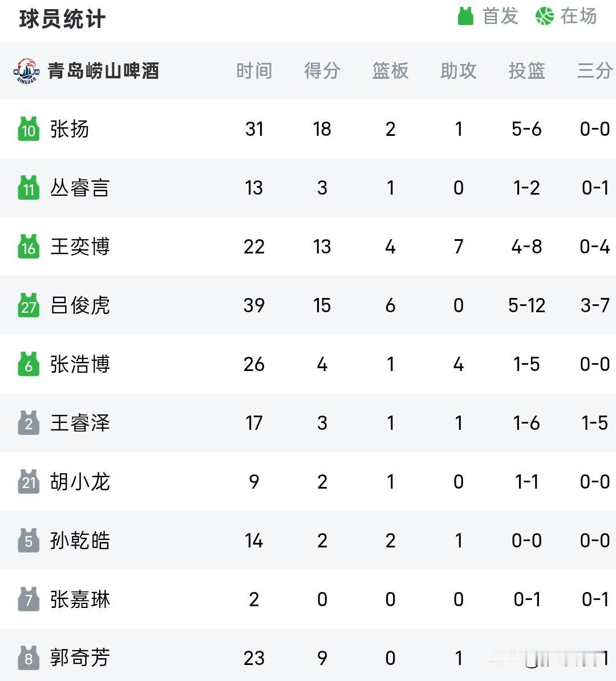Open player 张扬's profile
This screenshot has width=616, height=681.
click(70, 129)
